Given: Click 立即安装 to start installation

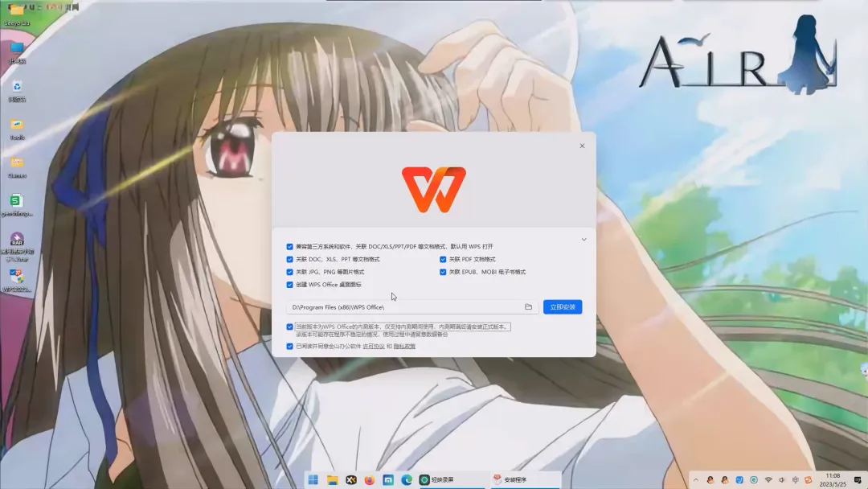Looking at the screenshot, I should point(563,306).
